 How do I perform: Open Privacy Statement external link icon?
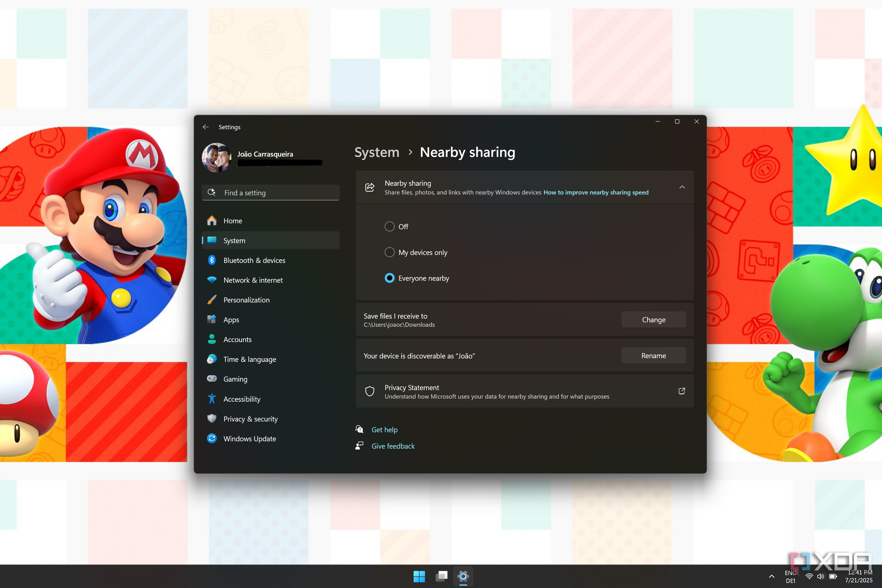[682, 391]
